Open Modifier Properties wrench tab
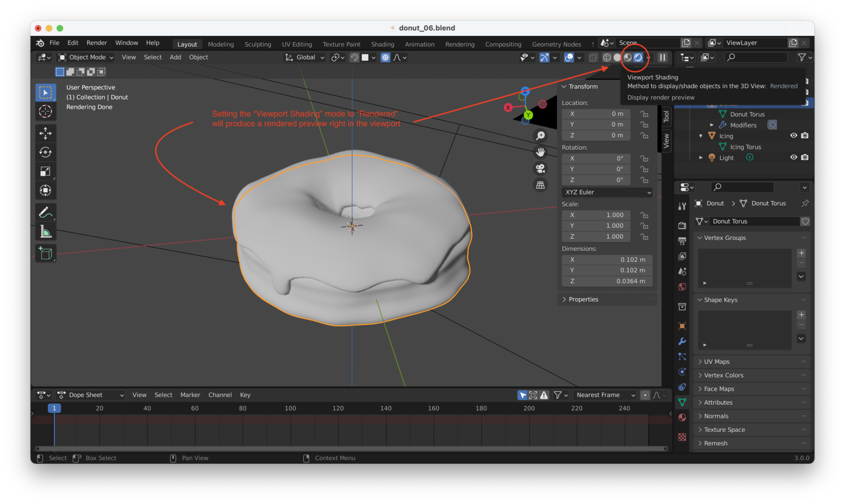Screen dimensions: 845x504 click(x=682, y=341)
